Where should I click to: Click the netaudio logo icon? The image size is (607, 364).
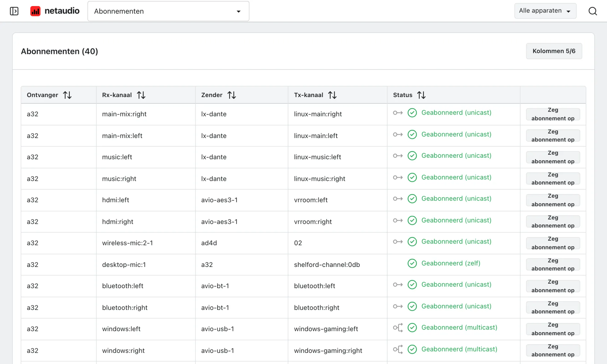(35, 11)
